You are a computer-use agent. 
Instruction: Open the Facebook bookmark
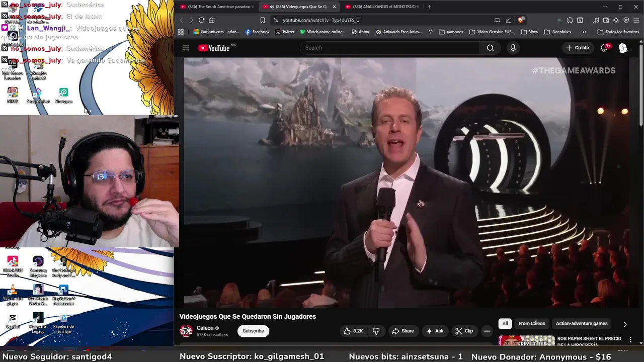tap(257, 32)
